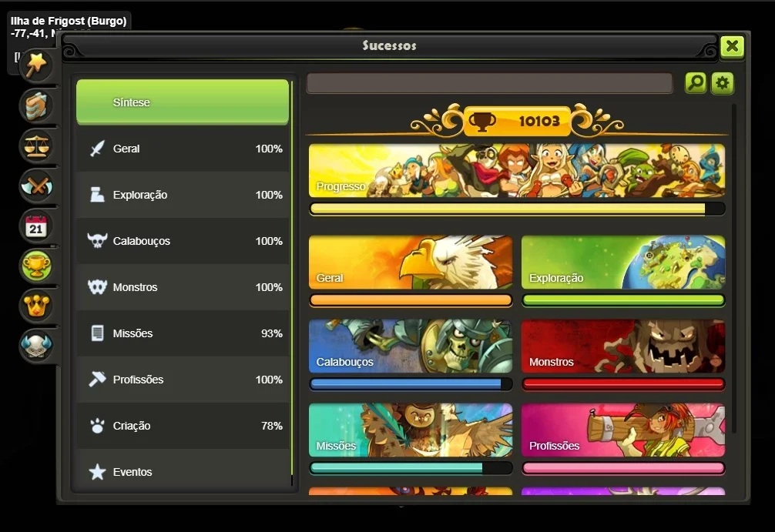Open the Monstros category in the list
The width and height of the screenshot is (775, 532).
pyautogui.click(x=183, y=287)
